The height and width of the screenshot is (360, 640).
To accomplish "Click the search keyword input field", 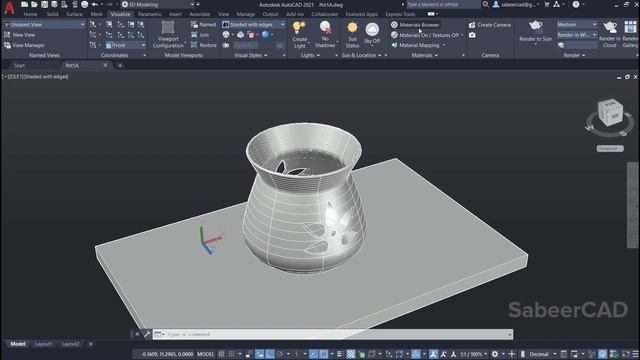I will pyautogui.click(x=443, y=4).
